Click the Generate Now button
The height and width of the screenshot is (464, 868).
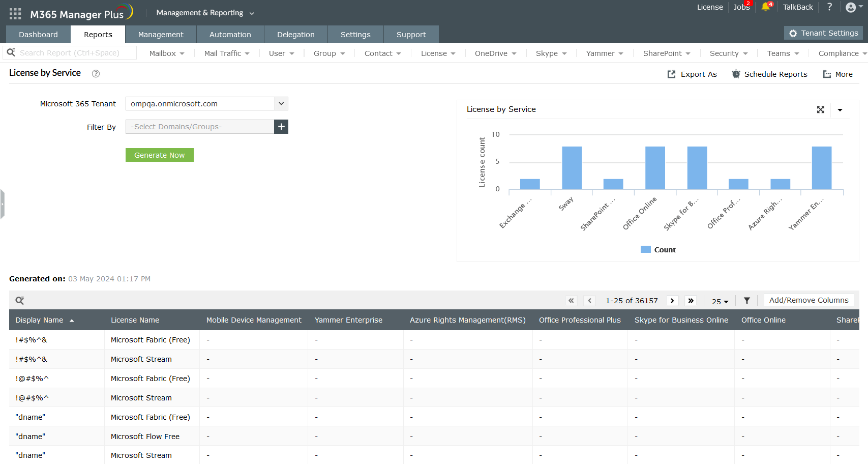(160, 155)
